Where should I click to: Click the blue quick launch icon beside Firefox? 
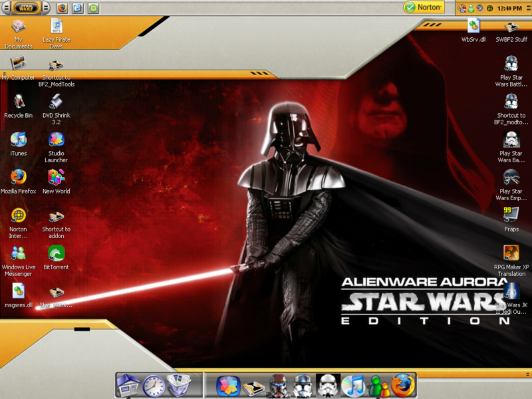pos(78,8)
